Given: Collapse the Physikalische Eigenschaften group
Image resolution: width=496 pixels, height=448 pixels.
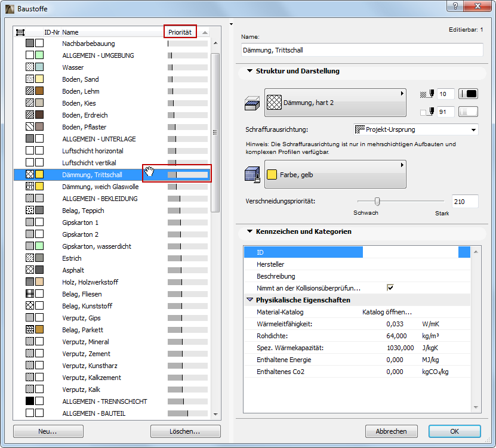Looking at the screenshot, I should pyautogui.click(x=249, y=299).
